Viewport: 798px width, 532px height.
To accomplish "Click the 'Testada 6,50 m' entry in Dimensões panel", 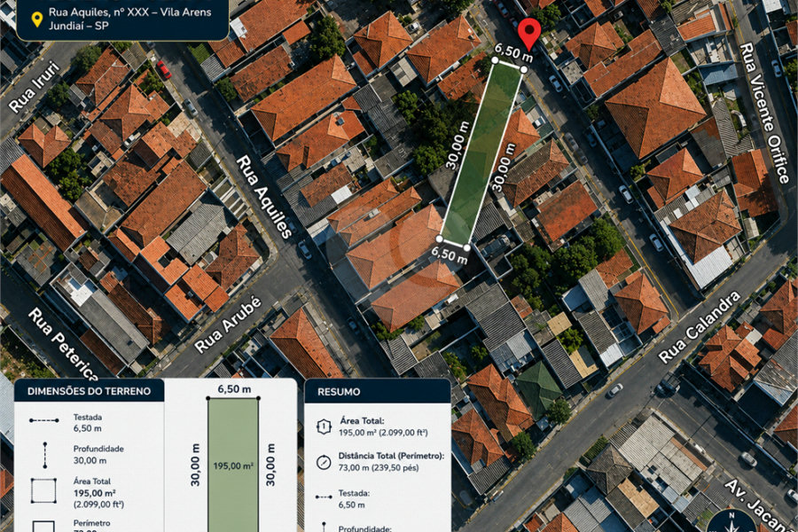I will (x=88, y=423).
